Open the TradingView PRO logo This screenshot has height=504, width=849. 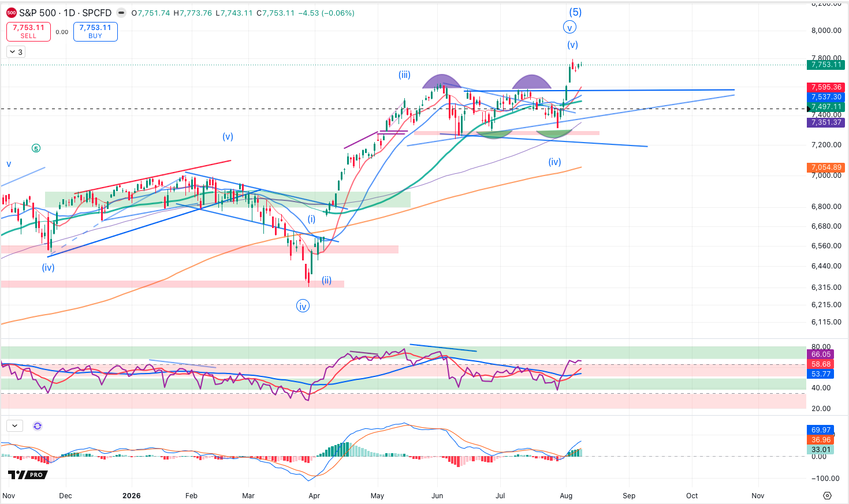28,475
